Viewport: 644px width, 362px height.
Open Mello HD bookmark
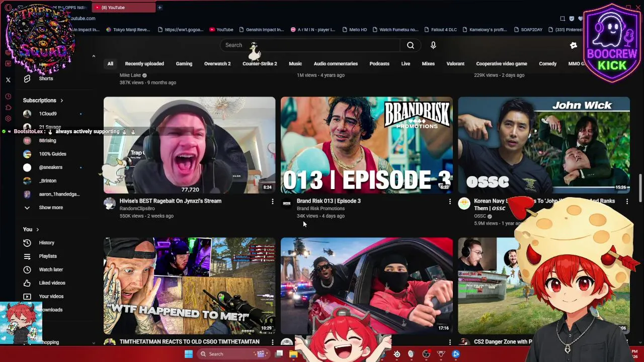[354, 30]
